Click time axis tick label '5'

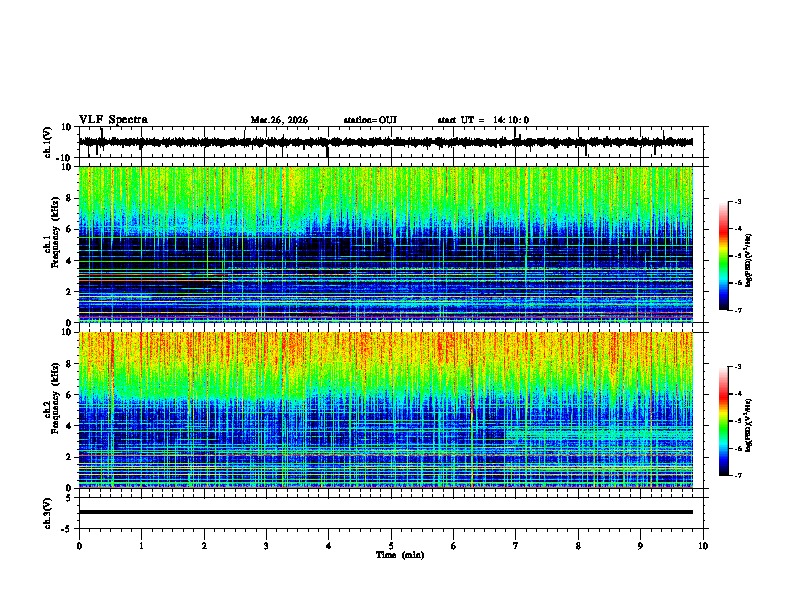(391, 546)
